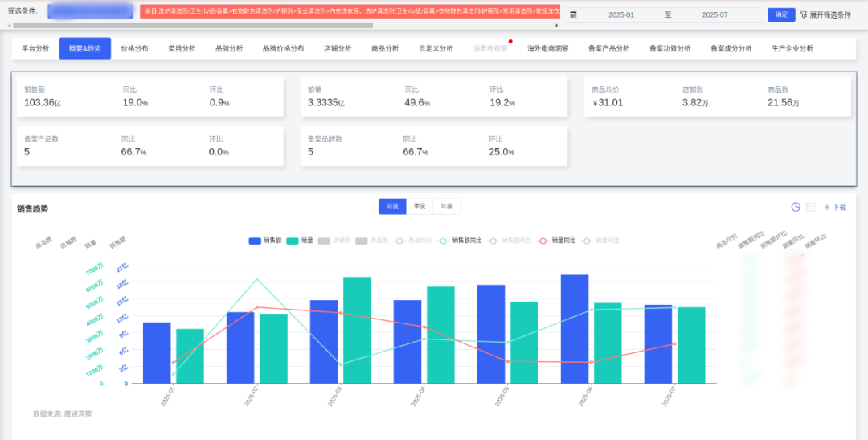Click the calendar icon in date range
Image resolution: width=868 pixels, height=440 pixels.
click(573, 14)
